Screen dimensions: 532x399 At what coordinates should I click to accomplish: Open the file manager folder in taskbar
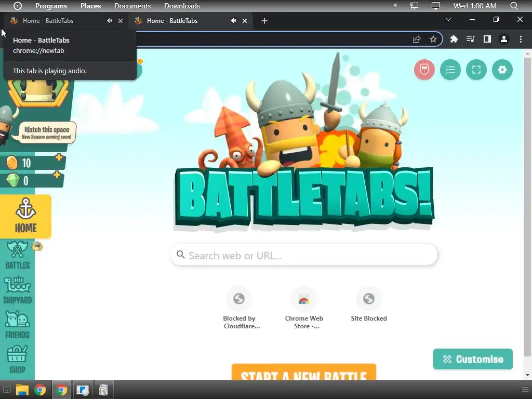[22, 390]
